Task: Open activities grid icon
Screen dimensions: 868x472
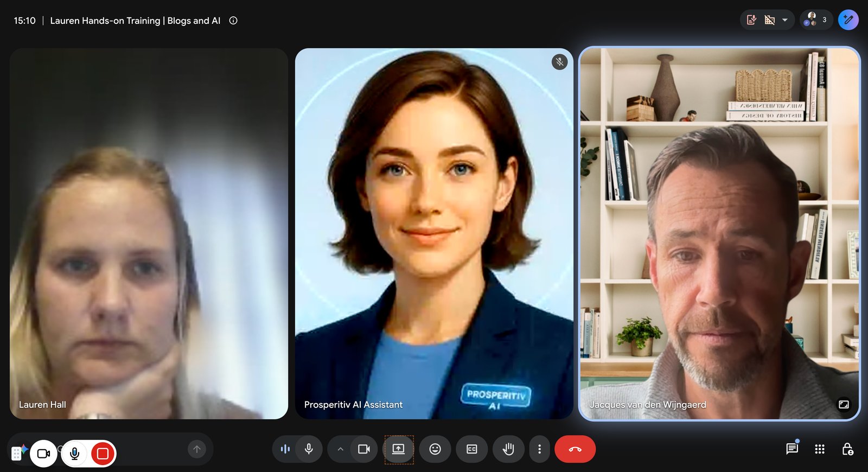Action: (820, 449)
